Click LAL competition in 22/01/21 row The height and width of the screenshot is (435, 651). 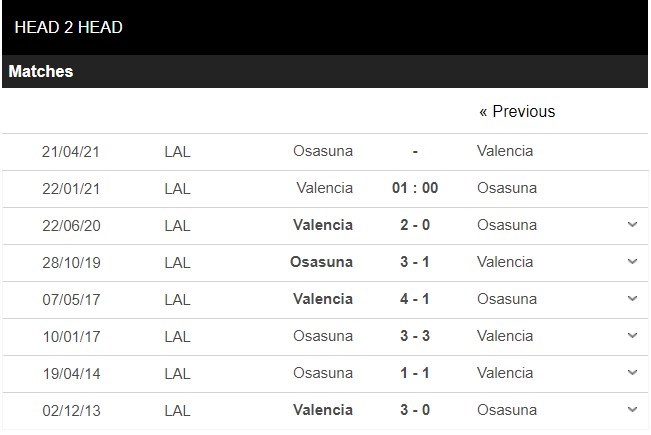177,188
